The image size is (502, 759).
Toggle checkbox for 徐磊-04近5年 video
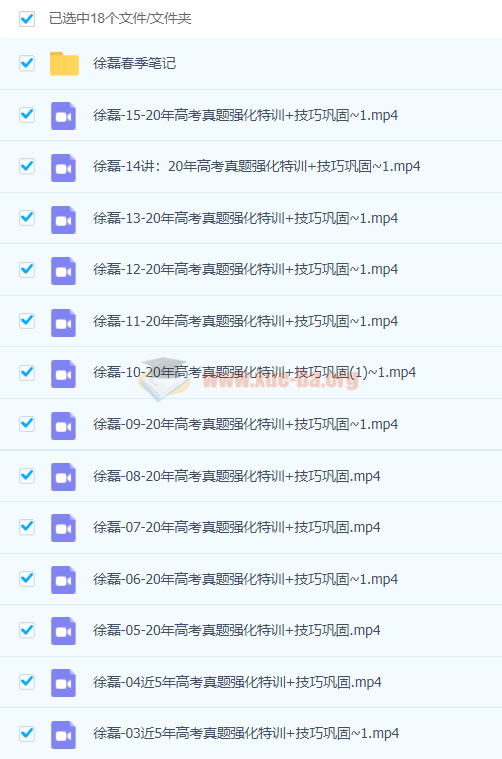coord(27,682)
